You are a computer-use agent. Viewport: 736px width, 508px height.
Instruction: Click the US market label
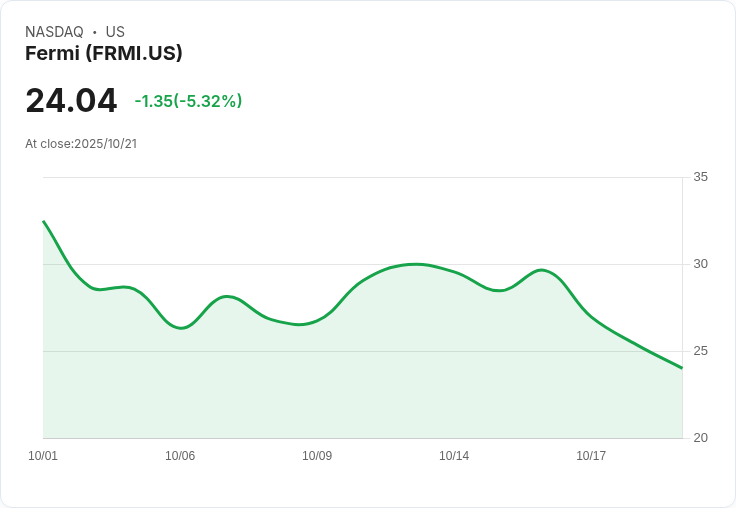point(115,32)
